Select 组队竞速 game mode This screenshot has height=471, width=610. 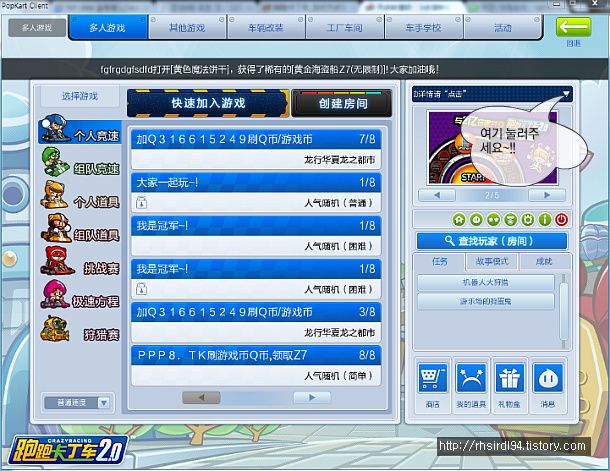[80, 163]
